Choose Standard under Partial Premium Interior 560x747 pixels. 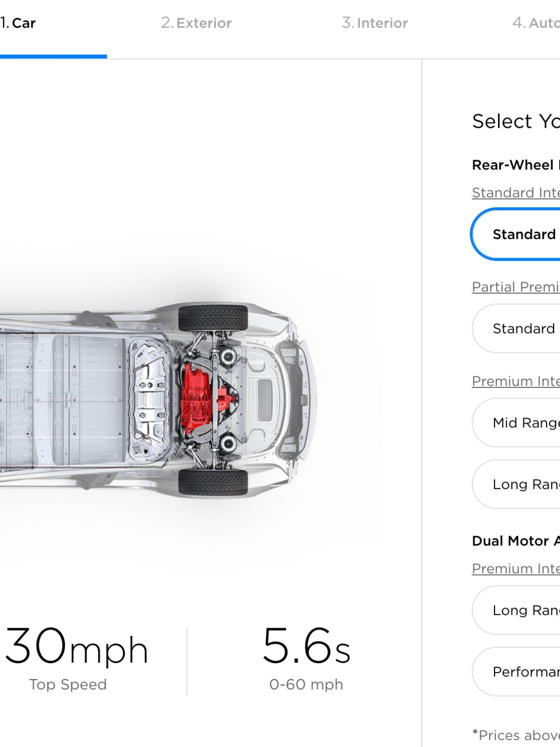516,329
